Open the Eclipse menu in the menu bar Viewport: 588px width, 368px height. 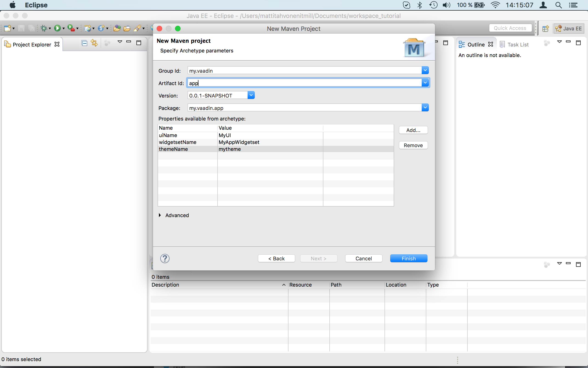tap(36, 5)
